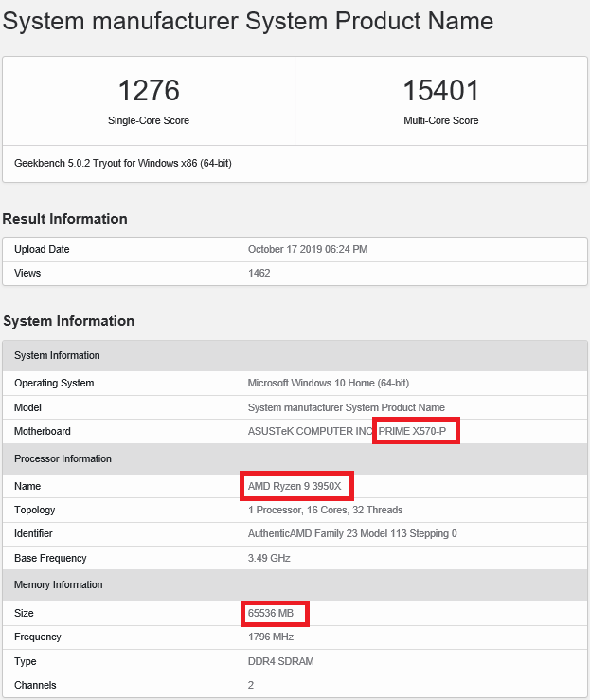Click the 'Base Frequency' row label
This screenshot has width=590, height=700.
tap(50, 559)
